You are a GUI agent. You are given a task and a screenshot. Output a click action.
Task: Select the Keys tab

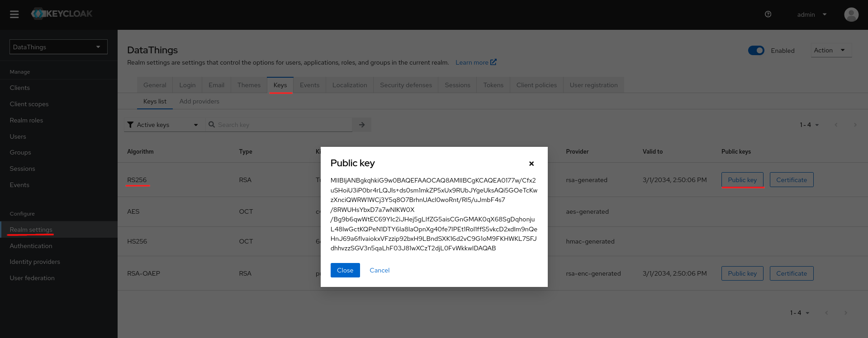[x=280, y=85]
